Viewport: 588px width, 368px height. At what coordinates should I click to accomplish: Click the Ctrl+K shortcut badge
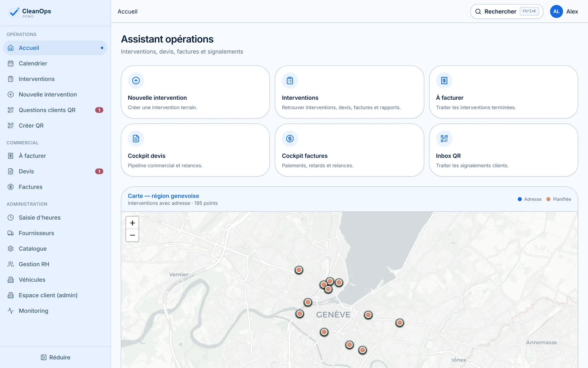click(529, 11)
